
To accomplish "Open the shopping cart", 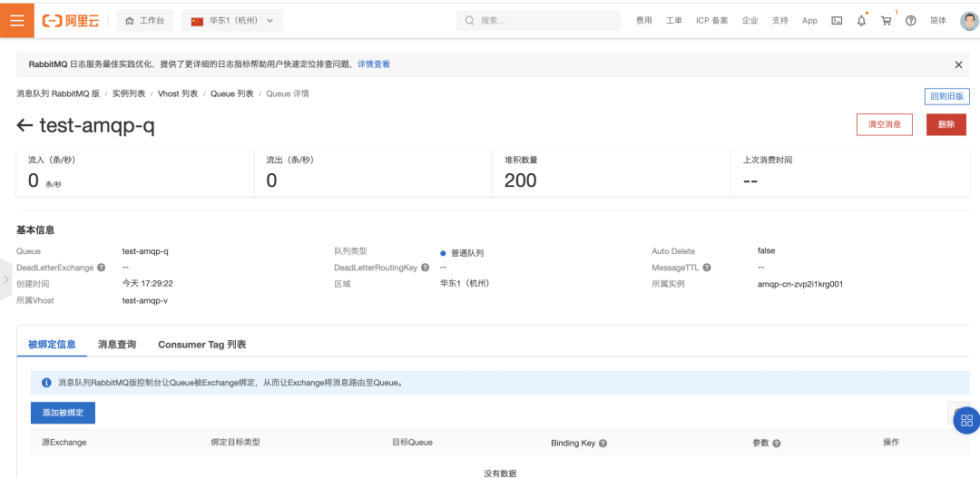I will [x=886, y=21].
